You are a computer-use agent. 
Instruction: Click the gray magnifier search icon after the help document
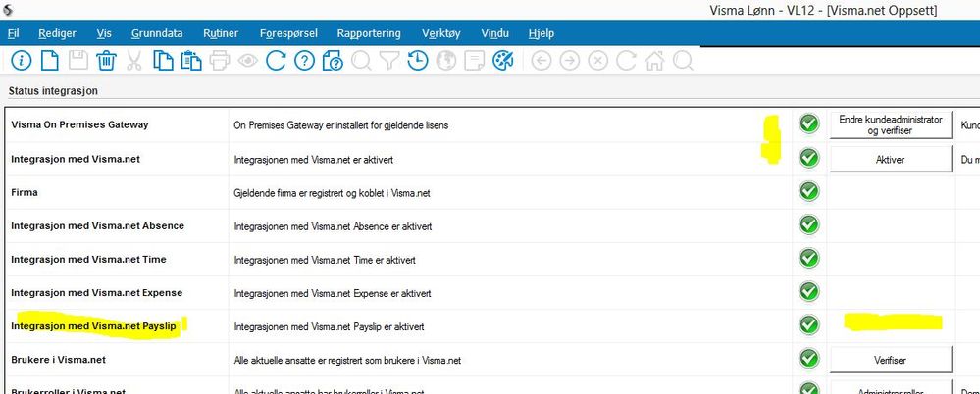pos(361,61)
